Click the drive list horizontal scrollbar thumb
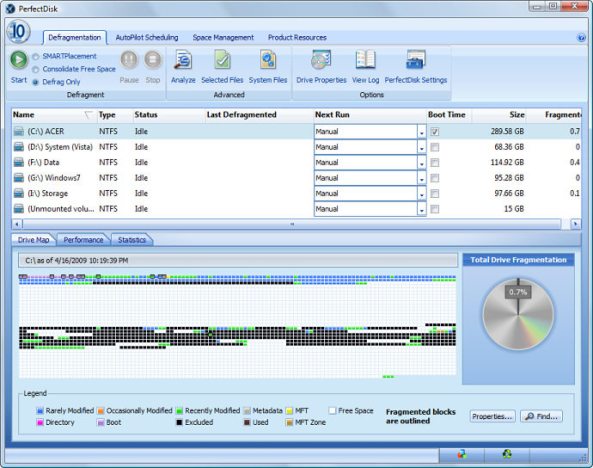The width and height of the screenshot is (593, 468). tap(291, 224)
